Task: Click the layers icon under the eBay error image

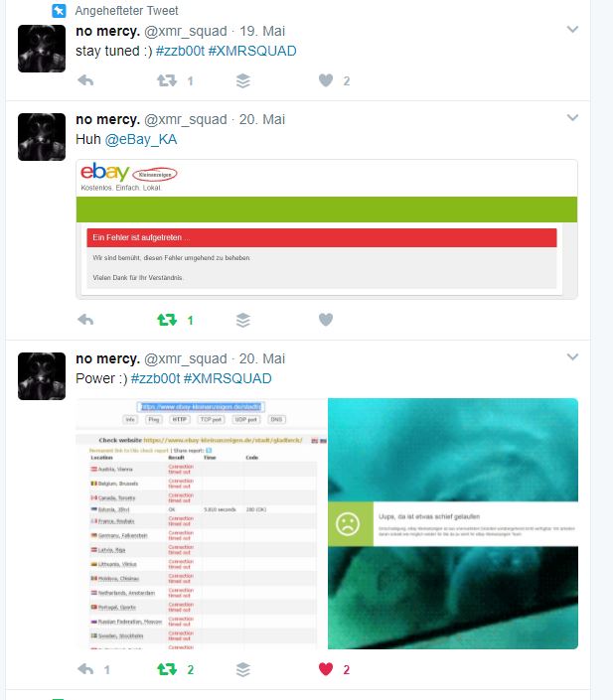Action: click(x=243, y=320)
